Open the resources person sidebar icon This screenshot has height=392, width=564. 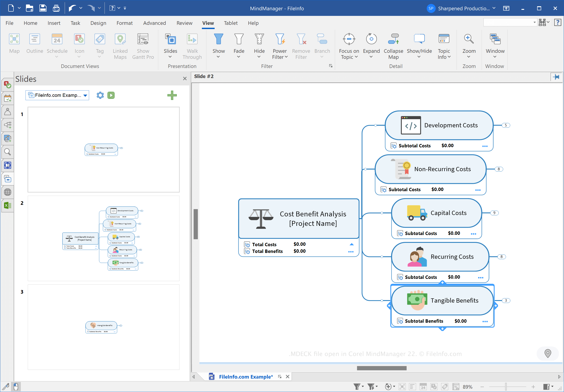coord(7,112)
